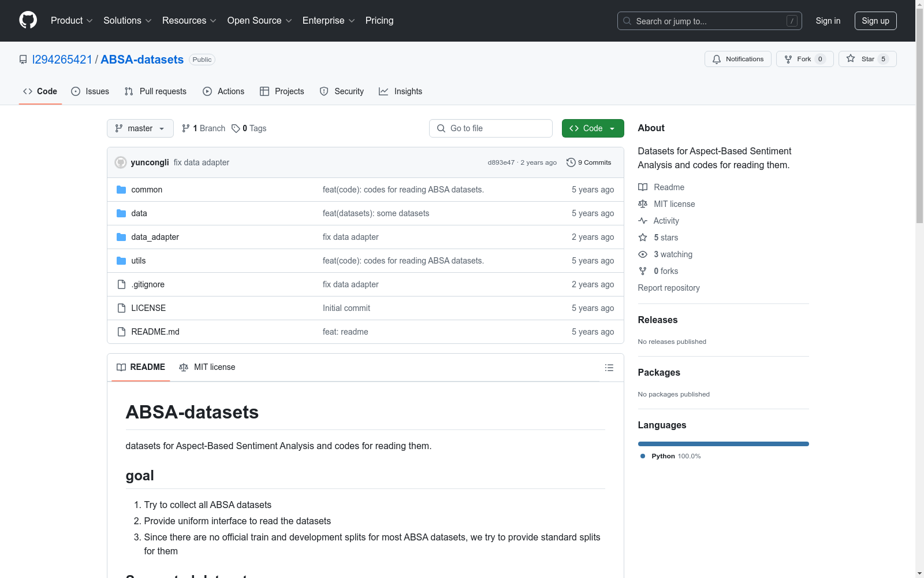924x578 pixels.
Task: Open the 'Initial commit' commit message
Action: click(346, 308)
